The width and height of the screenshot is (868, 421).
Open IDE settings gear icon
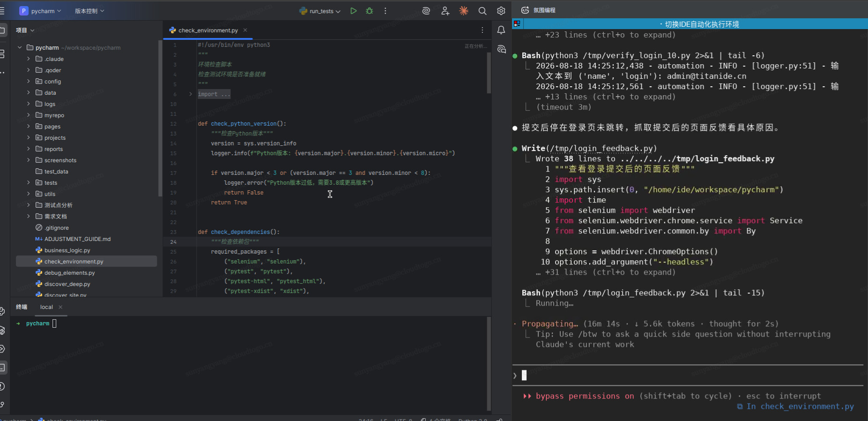pyautogui.click(x=501, y=11)
